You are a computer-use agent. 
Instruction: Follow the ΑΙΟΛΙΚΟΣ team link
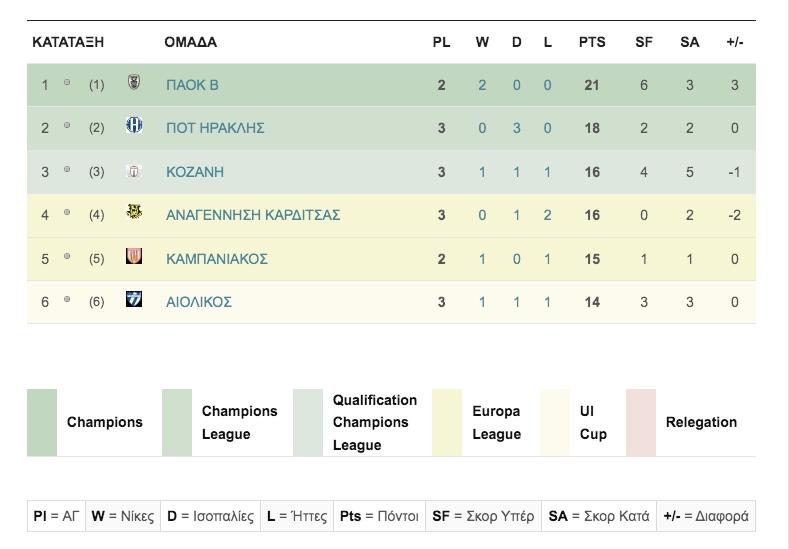[199, 302]
